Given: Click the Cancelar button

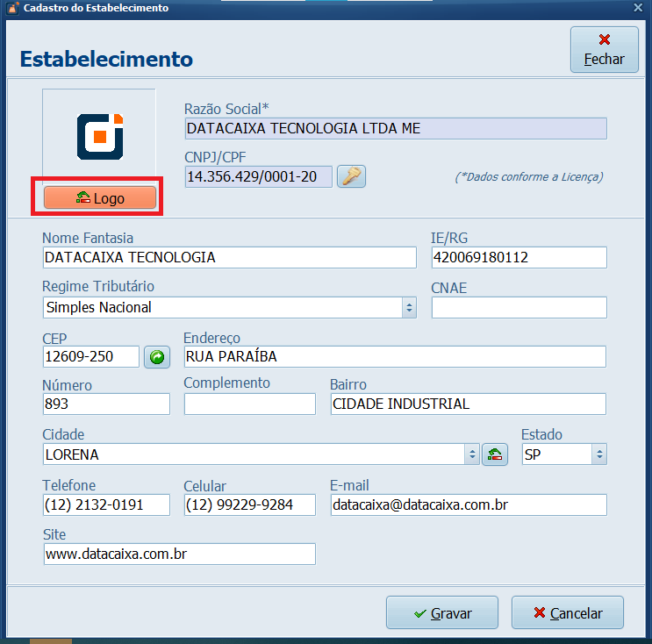Looking at the screenshot, I should click(x=568, y=612).
